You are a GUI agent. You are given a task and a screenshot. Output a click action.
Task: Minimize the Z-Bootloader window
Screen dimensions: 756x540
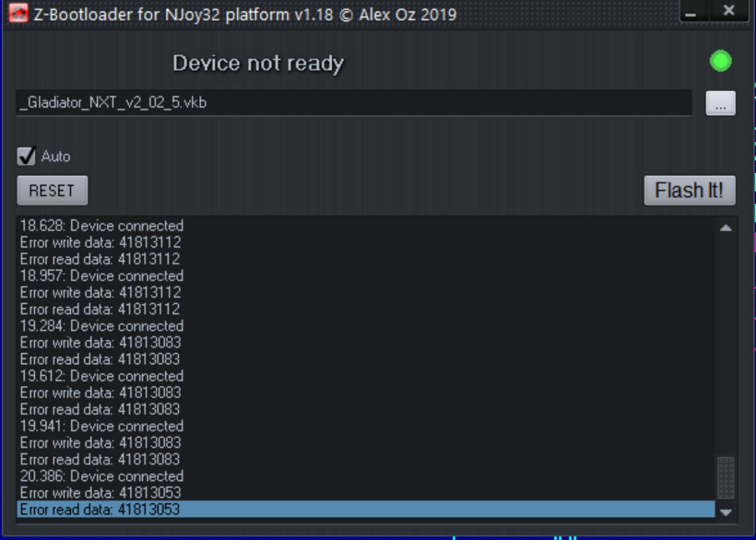[x=692, y=11]
